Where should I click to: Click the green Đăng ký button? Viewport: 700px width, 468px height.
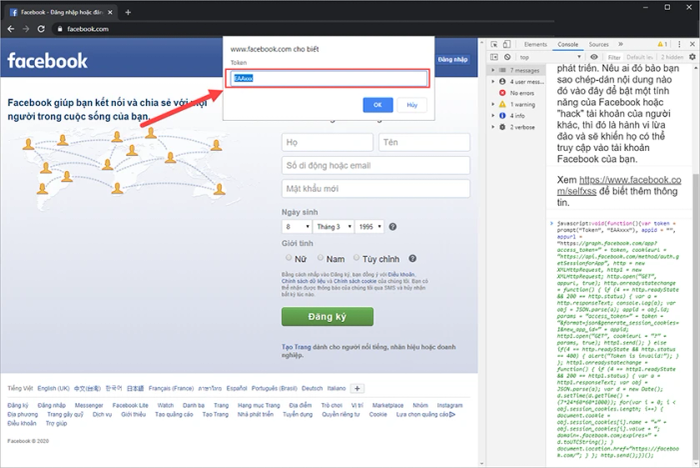coord(327,317)
